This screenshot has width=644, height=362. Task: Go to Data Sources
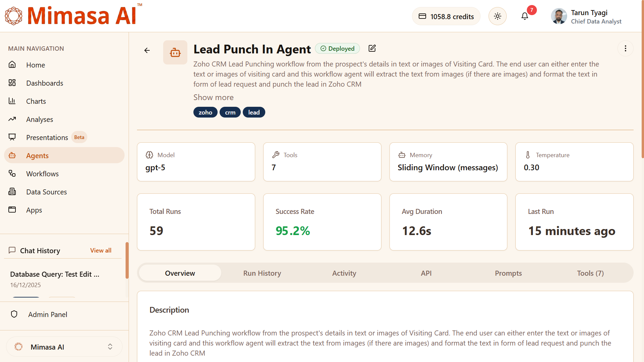64,192
